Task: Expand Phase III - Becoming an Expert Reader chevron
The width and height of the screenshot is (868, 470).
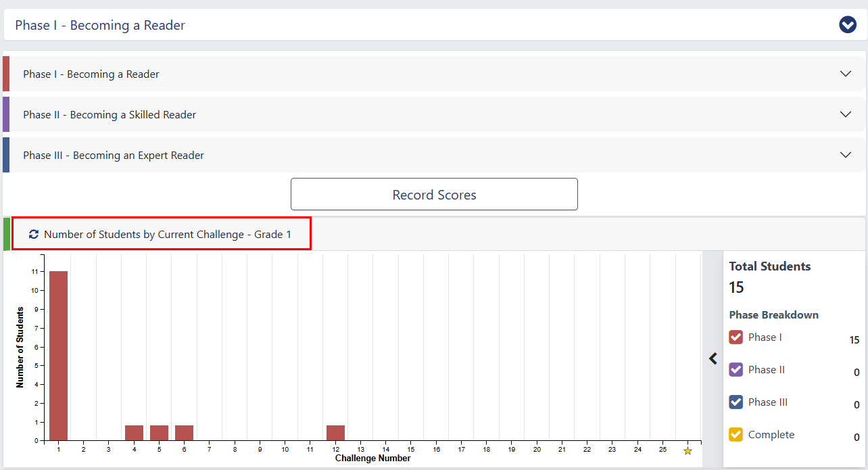Action: pos(846,155)
